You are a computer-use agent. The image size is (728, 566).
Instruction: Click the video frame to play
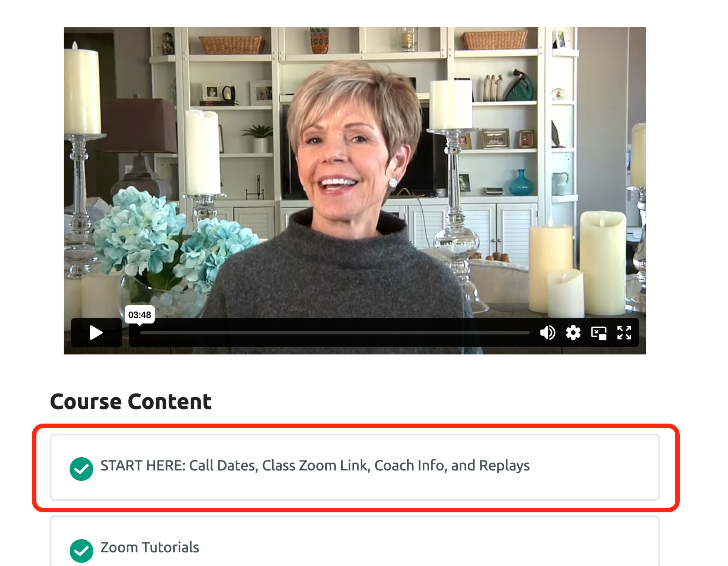[355, 173]
